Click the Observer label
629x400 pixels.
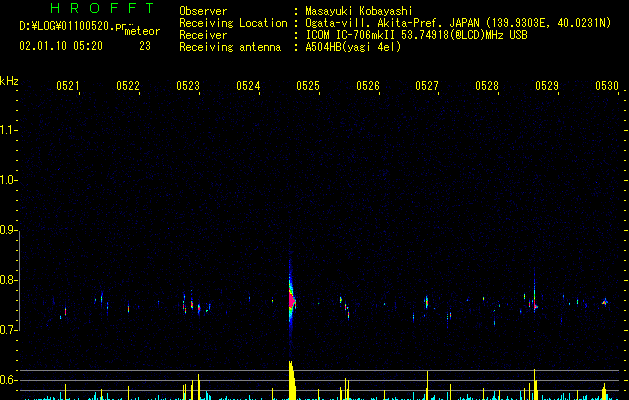click(x=203, y=11)
